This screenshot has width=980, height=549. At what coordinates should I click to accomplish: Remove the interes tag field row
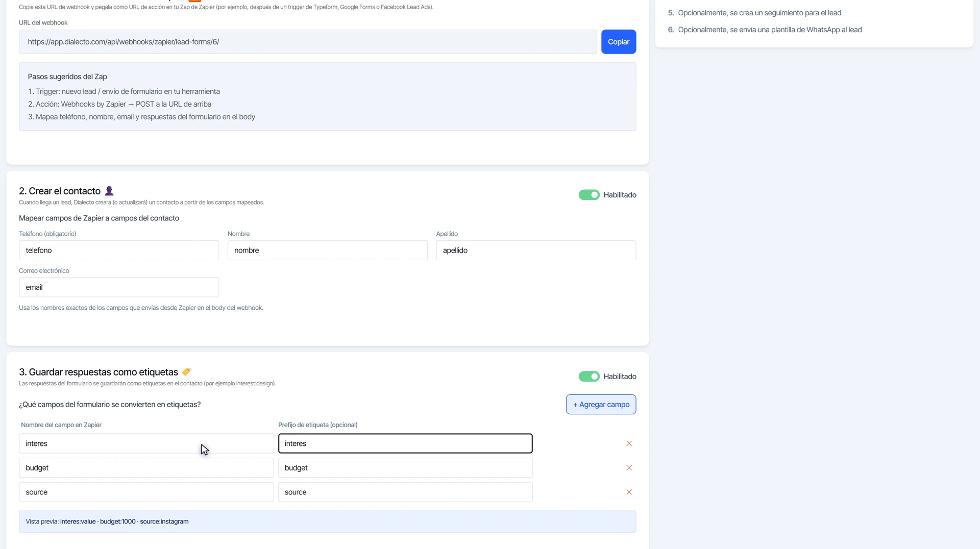click(x=629, y=443)
